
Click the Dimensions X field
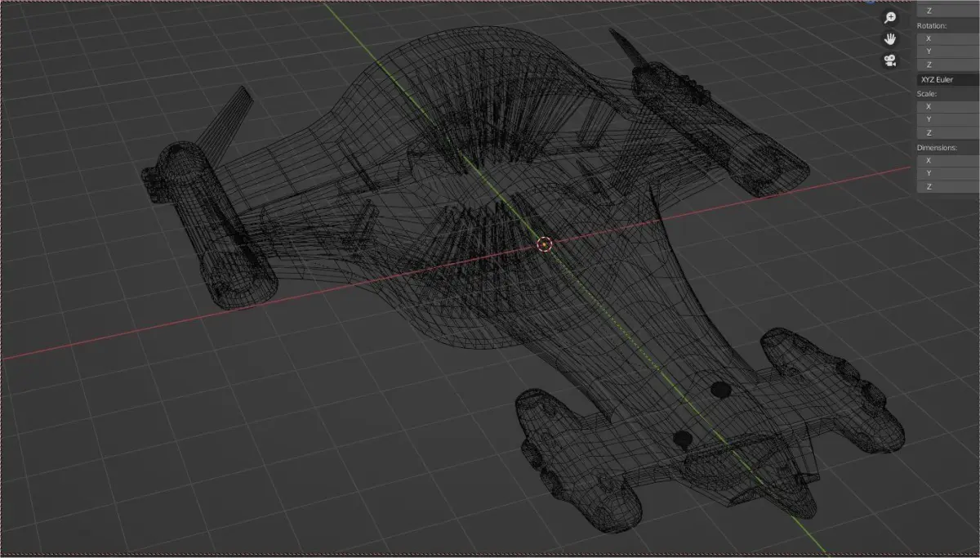point(947,161)
